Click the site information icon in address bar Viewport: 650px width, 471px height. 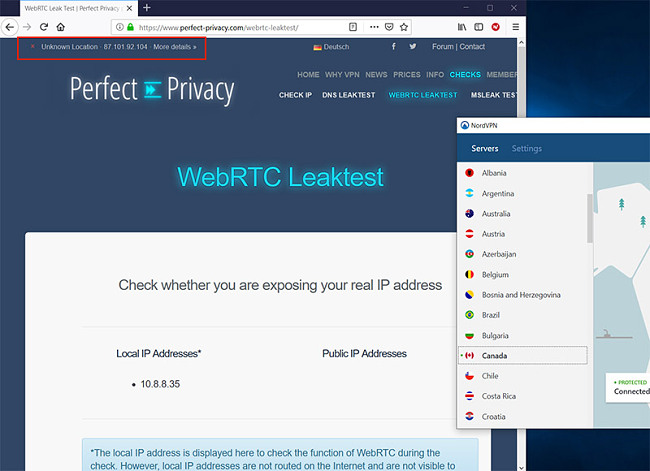(120, 27)
